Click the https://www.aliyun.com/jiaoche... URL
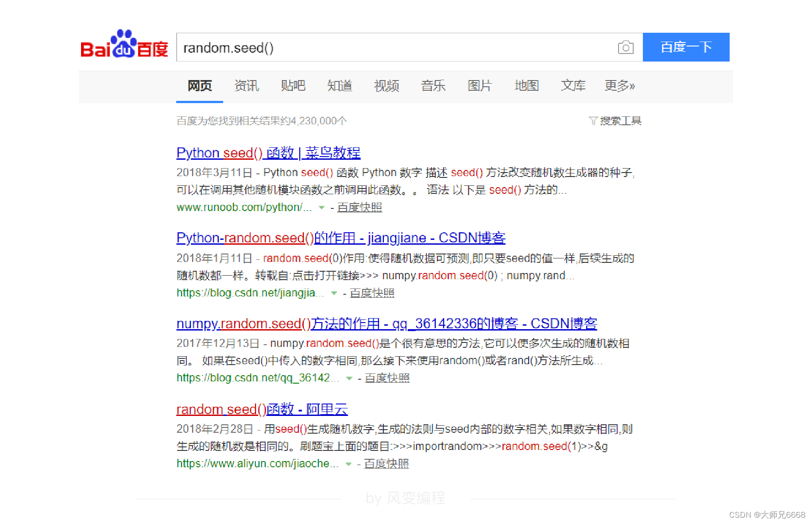812x523 pixels. coord(257,463)
